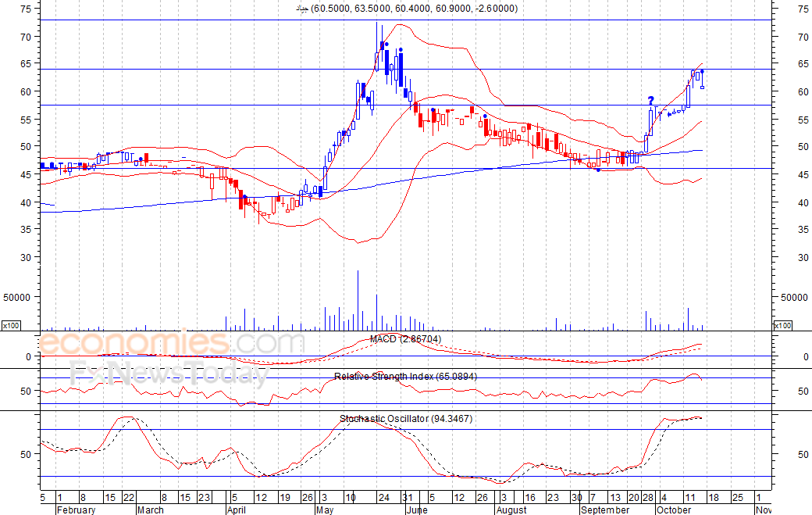Image resolution: width=812 pixels, height=515 pixels.
Task: Click the left x100 volume scale box
Action: coord(11,325)
